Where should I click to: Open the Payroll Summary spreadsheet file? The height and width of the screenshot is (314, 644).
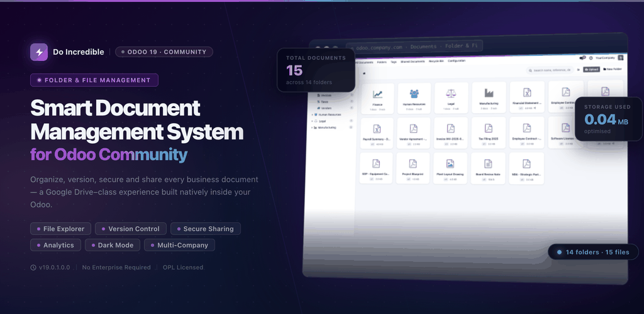(x=377, y=133)
